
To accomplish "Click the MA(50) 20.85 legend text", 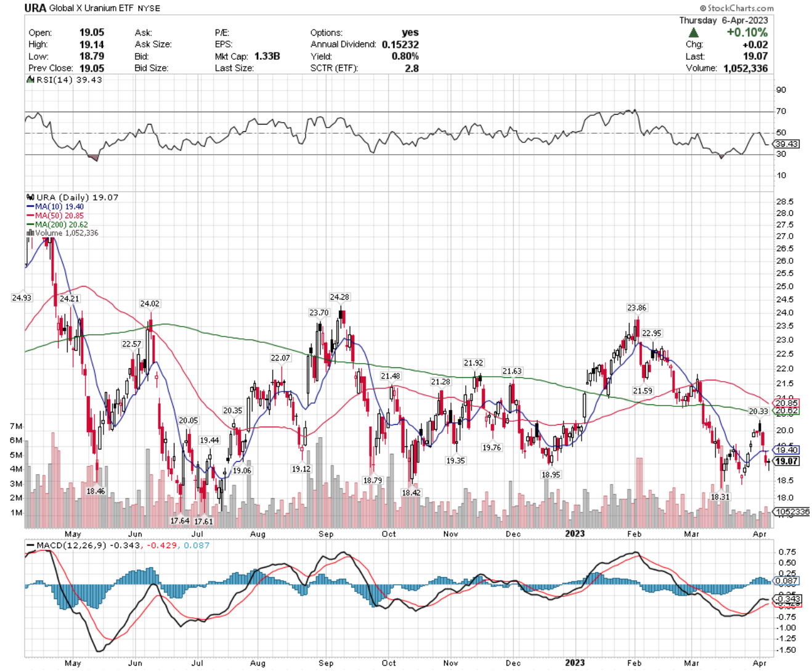I will 59,216.
